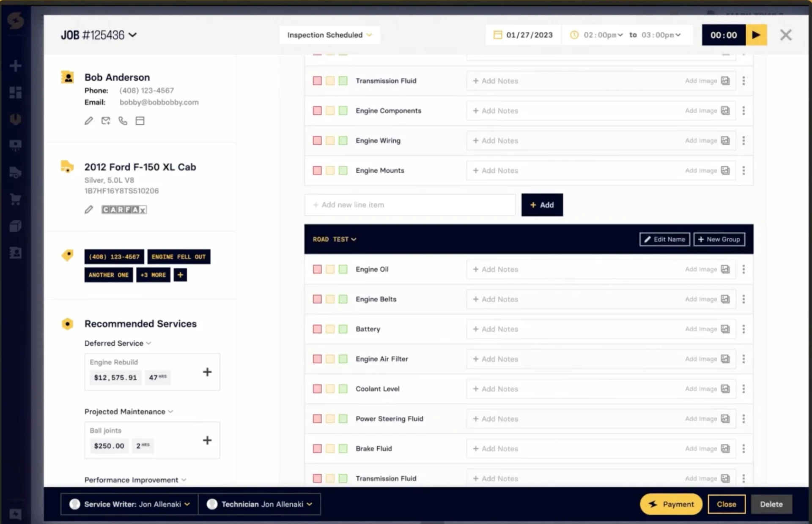Click Add Image icon for Engine Wiring row
This screenshot has height=524, width=812.
[x=725, y=141]
